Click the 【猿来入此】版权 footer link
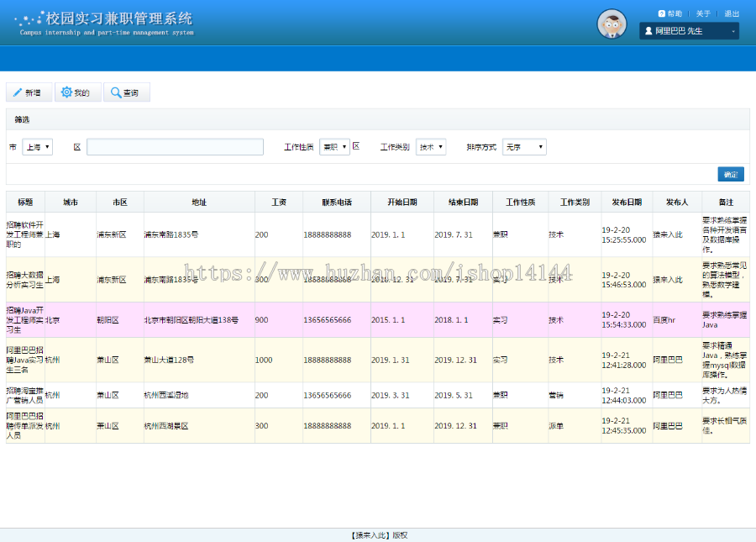 378,534
